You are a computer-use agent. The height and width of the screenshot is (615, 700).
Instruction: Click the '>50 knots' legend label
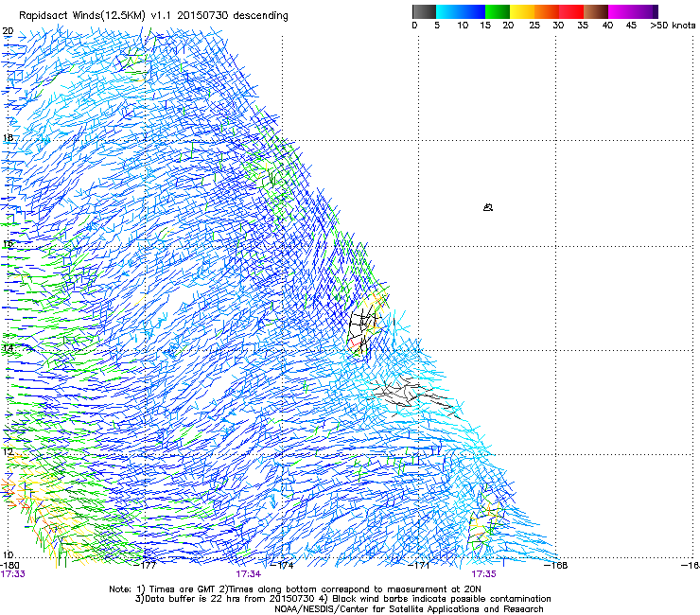tap(673, 26)
